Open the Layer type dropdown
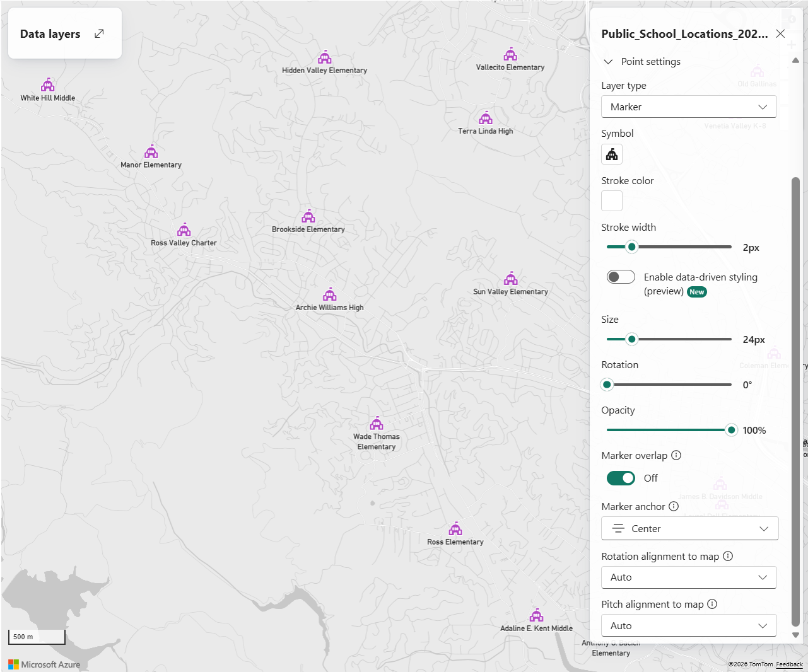The width and height of the screenshot is (808, 672). tap(689, 107)
